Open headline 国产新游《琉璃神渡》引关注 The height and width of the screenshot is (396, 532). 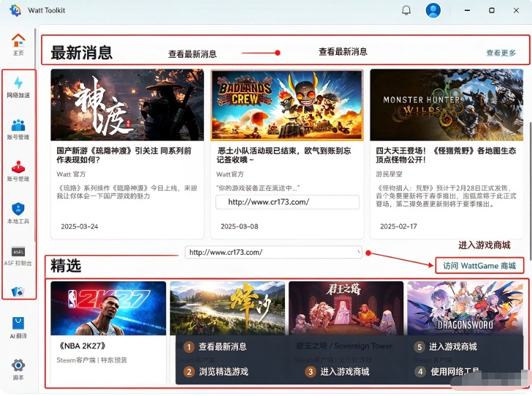click(123, 155)
